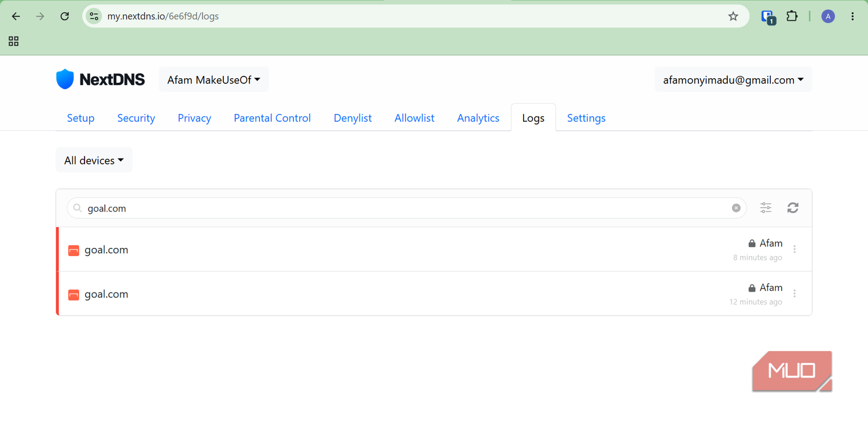Expand the All devices dropdown
Screen dimensions: 868x428
pyautogui.click(x=94, y=160)
